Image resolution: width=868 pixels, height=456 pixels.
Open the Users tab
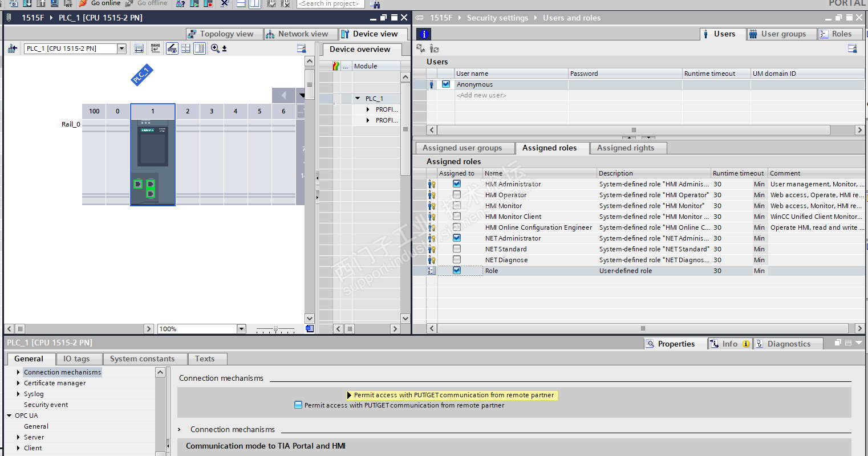[x=723, y=34]
